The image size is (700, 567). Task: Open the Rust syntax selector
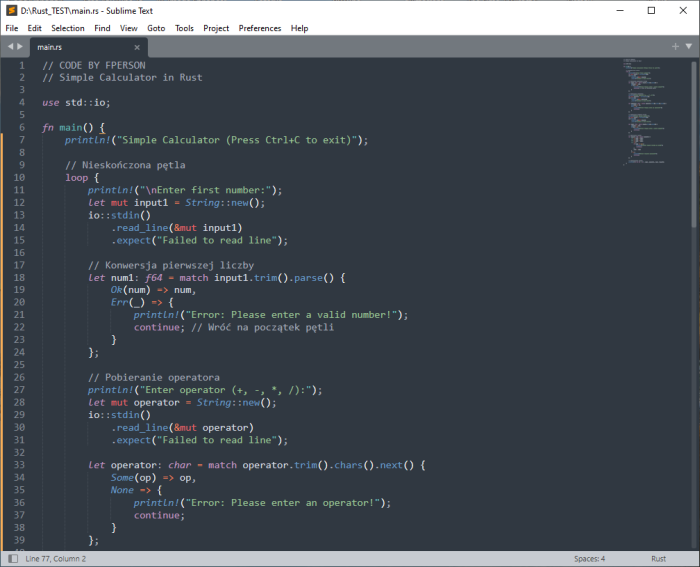coord(658,558)
